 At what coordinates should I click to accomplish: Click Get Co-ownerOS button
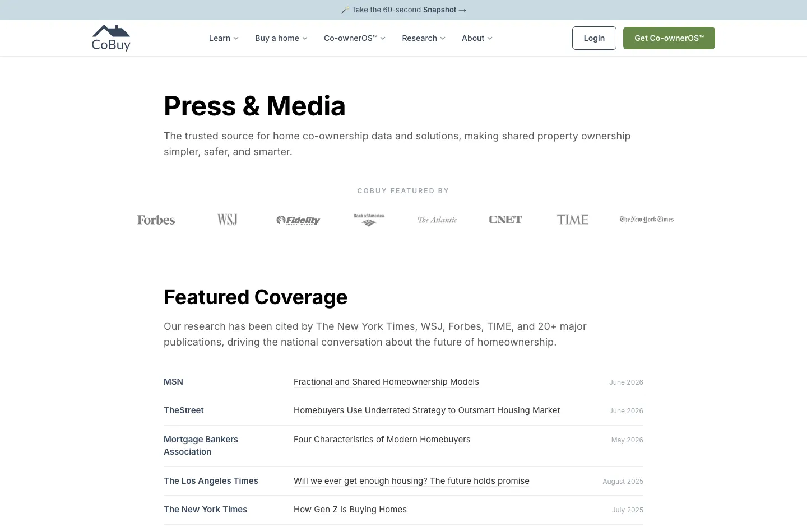(x=669, y=38)
